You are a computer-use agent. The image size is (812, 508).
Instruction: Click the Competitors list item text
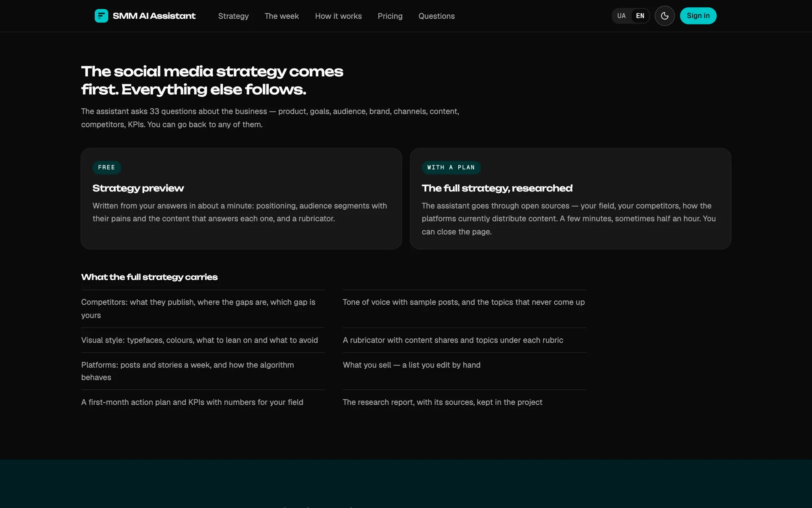[198, 309]
